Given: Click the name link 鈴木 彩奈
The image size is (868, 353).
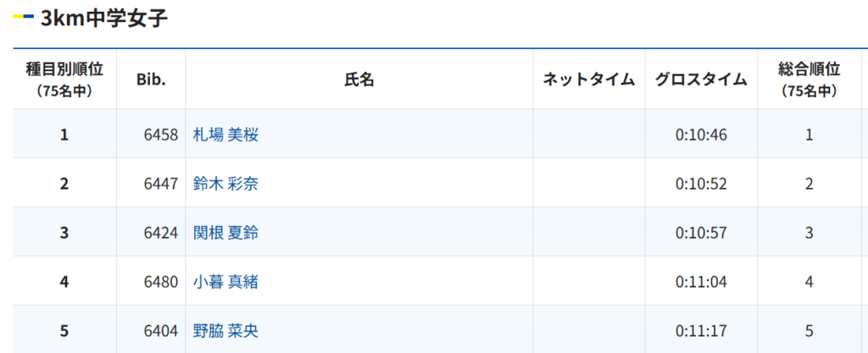Looking at the screenshot, I should [225, 184].
